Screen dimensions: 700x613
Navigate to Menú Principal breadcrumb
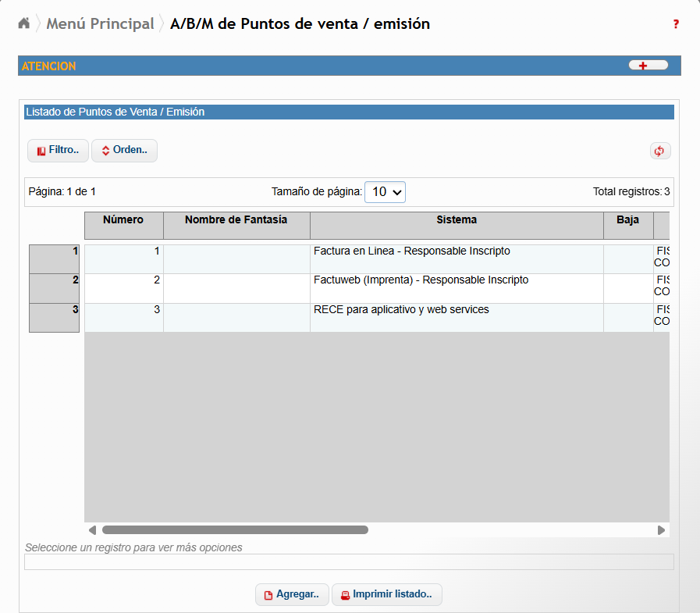tap(100, 23)
